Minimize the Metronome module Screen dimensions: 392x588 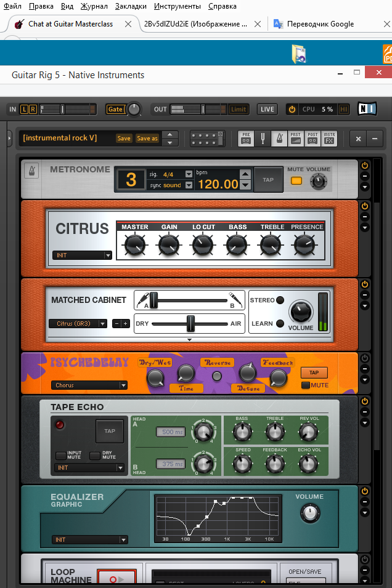click(x=365, y=176)
